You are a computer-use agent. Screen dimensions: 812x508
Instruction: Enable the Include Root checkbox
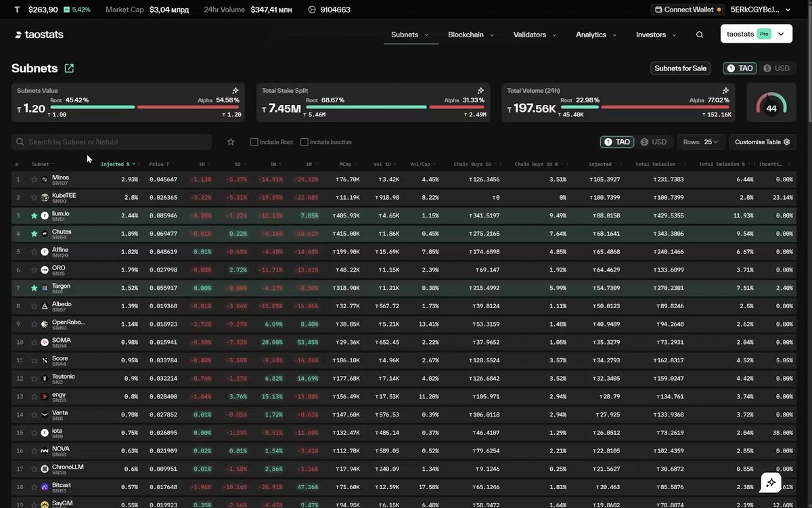[254, 142]
